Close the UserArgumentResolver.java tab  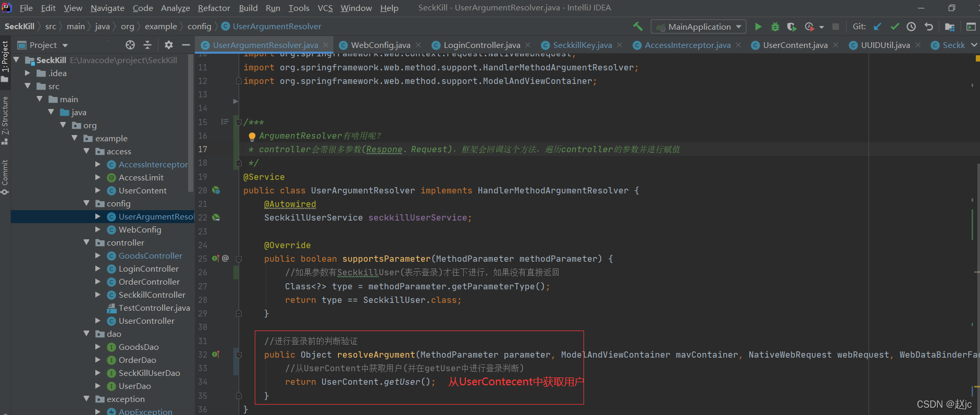click(326, 45)
